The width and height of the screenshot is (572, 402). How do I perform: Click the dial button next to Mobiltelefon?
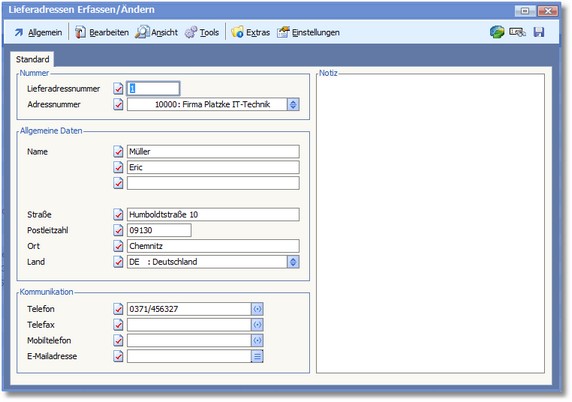coord(257,340)
